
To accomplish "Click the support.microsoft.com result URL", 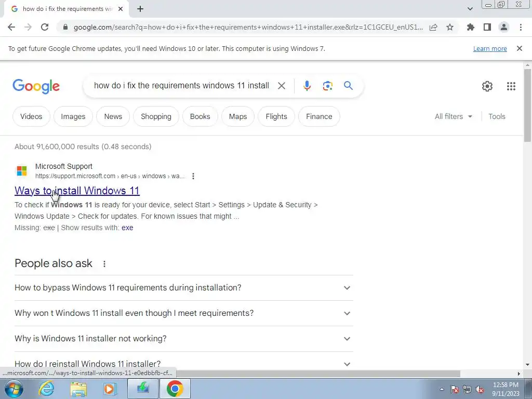I will click(x=110, y=176).
